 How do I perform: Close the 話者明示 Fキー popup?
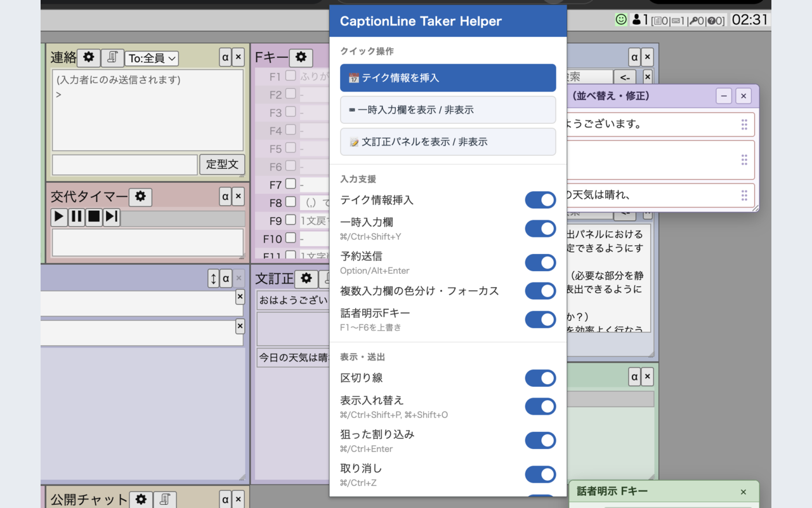pyautogui.click(x=743, y=492)
